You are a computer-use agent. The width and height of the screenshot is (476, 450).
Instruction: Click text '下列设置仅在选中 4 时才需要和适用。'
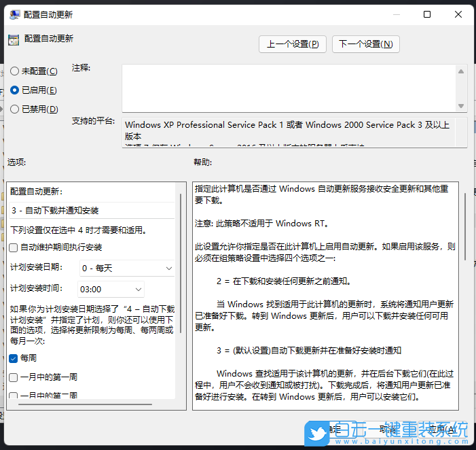click(79, 230)
